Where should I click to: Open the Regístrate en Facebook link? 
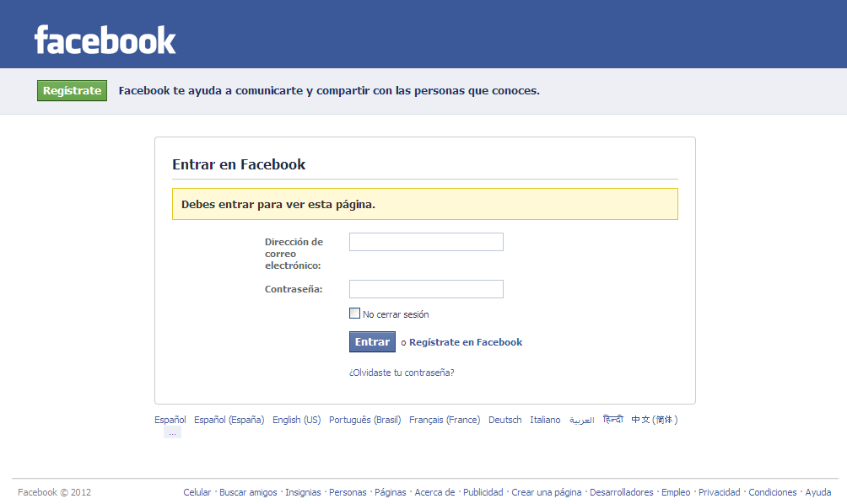pos(466,342)
